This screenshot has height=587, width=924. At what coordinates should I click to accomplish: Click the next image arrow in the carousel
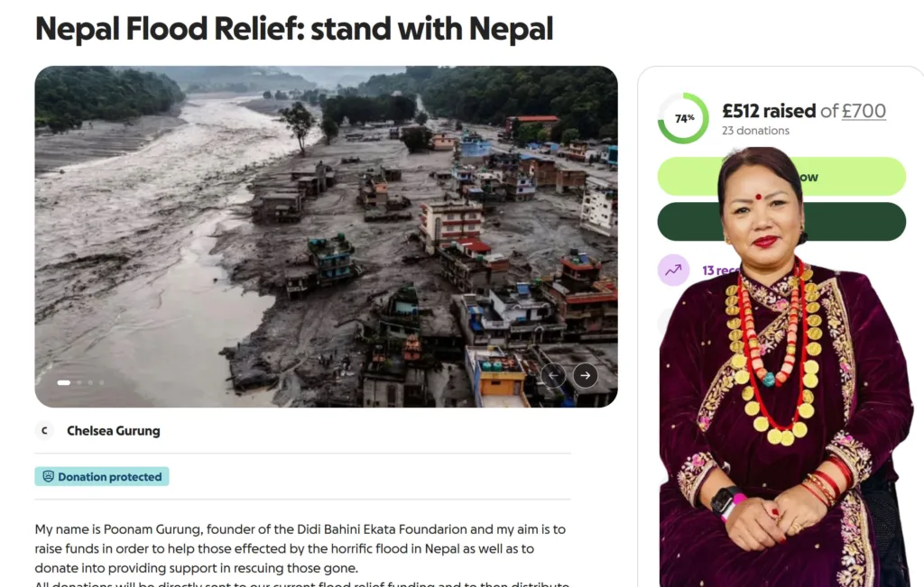585,376
